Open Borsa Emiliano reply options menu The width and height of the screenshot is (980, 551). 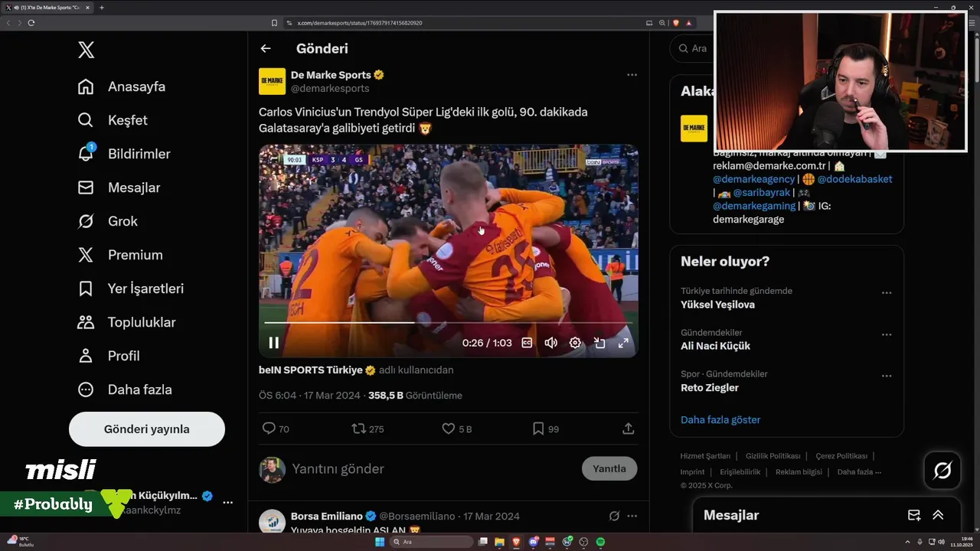point(632,516)
